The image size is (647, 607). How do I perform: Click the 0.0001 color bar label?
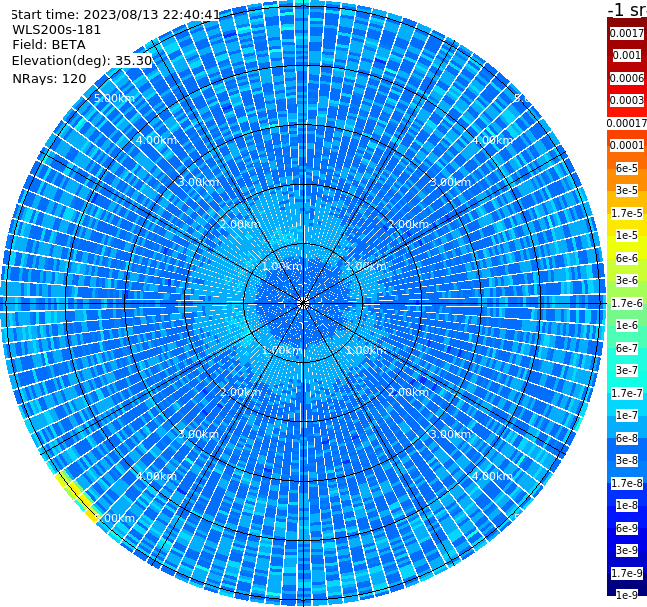point(627,145)
